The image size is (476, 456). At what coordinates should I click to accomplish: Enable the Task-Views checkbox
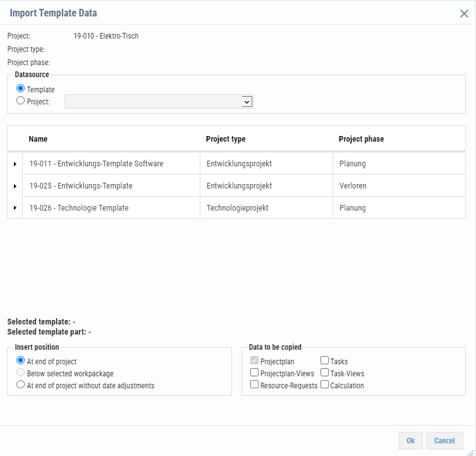(x=324, y=373)
